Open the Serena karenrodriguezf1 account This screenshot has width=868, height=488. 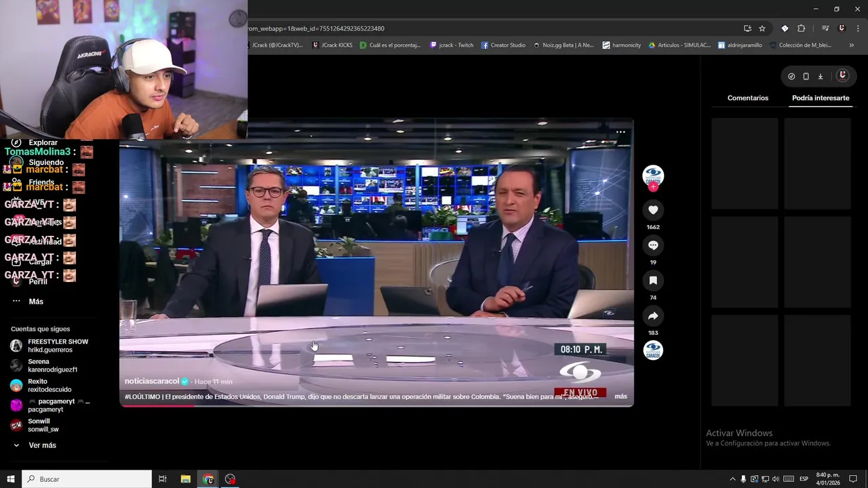pyautogui.click(x=45, y=365)
